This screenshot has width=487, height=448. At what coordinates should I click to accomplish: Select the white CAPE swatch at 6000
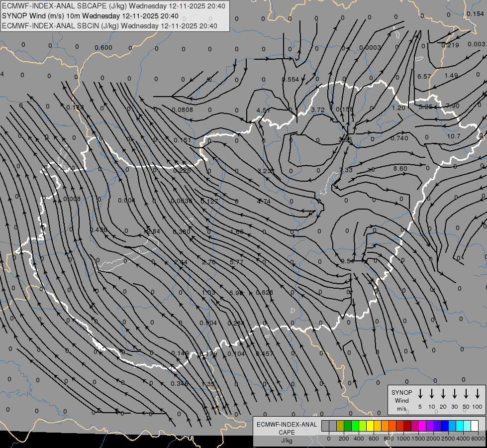tap(475, 426)
